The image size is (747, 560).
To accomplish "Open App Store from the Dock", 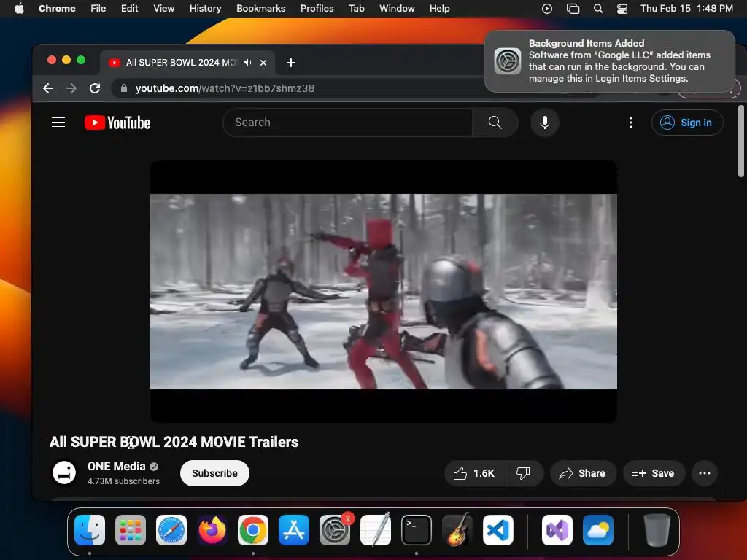I will (294, 530).
